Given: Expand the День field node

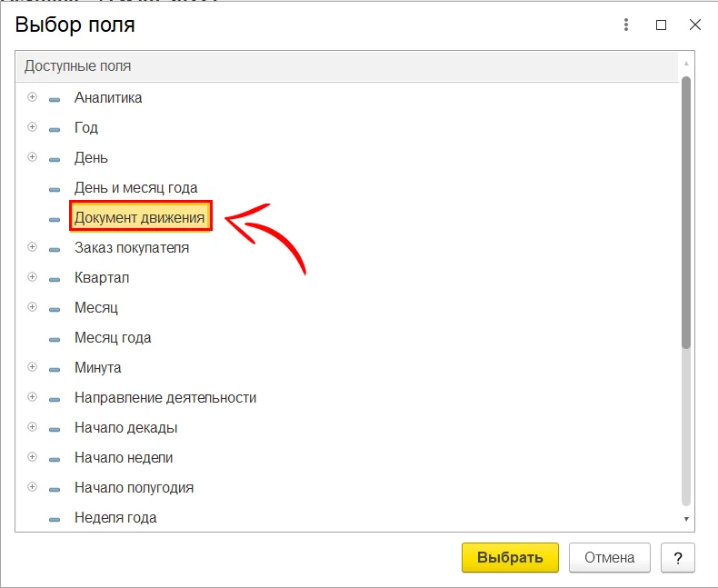Looking at the screenshot, I should [x=33, y=157].
